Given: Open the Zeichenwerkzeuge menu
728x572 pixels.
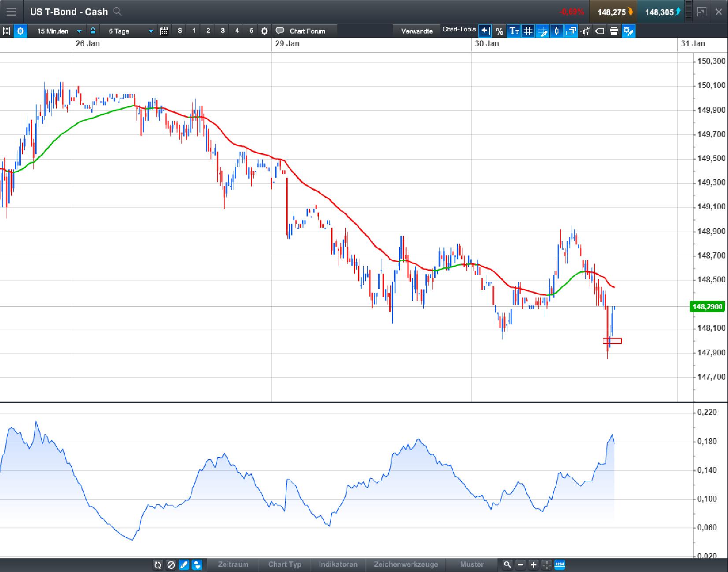Looking at the screenshot, I should click(406, 564).
